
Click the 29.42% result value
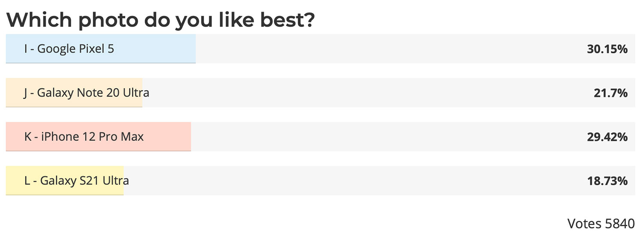pyautogui.click(x=607, y=137)
